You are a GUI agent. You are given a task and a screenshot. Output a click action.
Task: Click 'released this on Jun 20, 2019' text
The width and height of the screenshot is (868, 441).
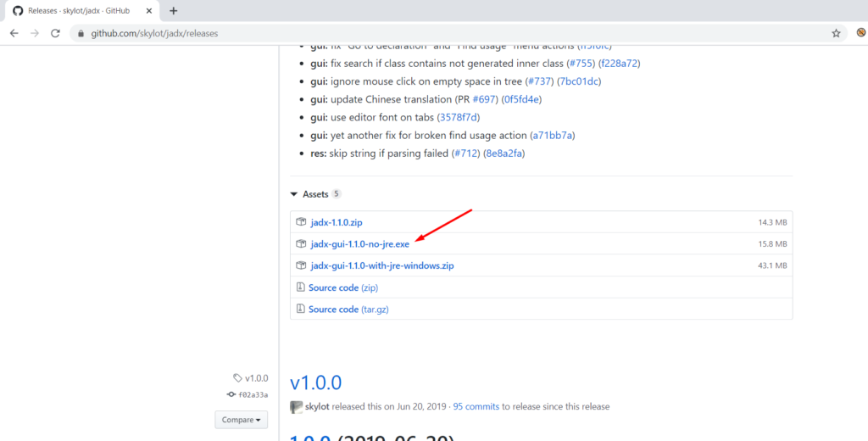[x=388, y=406]
